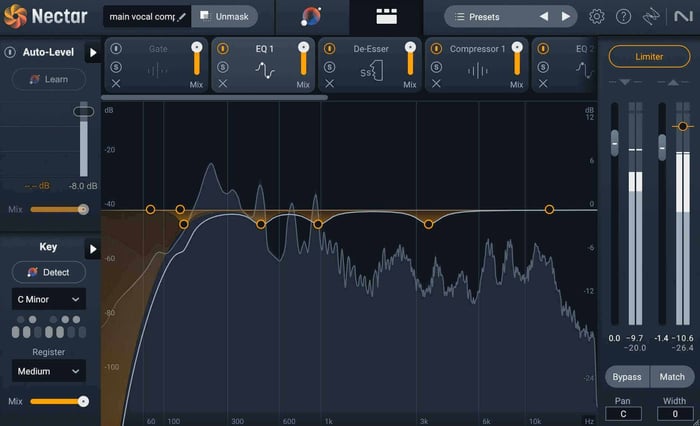
Task: Enable the Gate module power button
Action: [116, 48]
